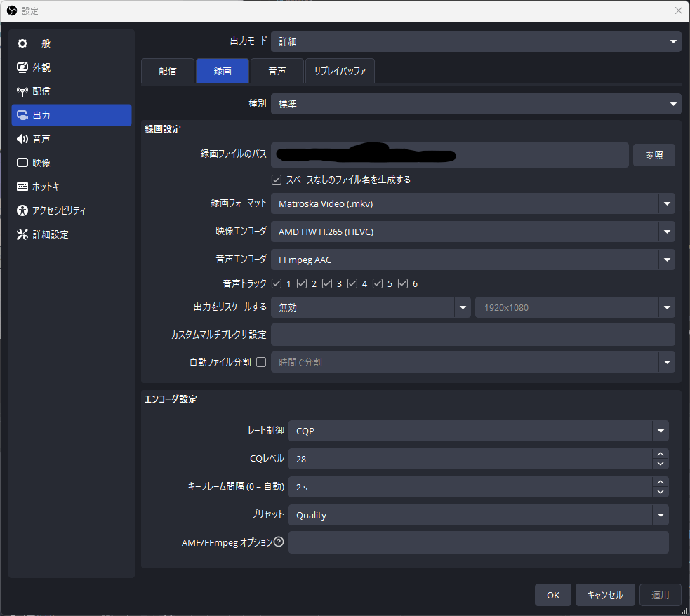Viewport: 690px width, 616px height.
Task: Enable 自動ファイル分割
Action: coord(260,362)
